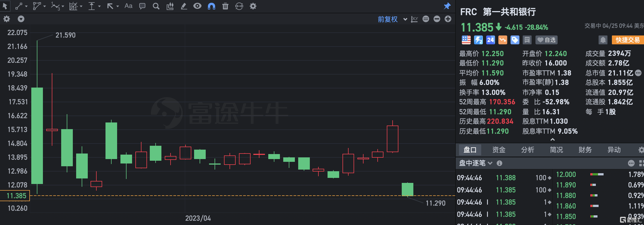Expand the arrow annotation dropdown

click(x=118, y=6)
